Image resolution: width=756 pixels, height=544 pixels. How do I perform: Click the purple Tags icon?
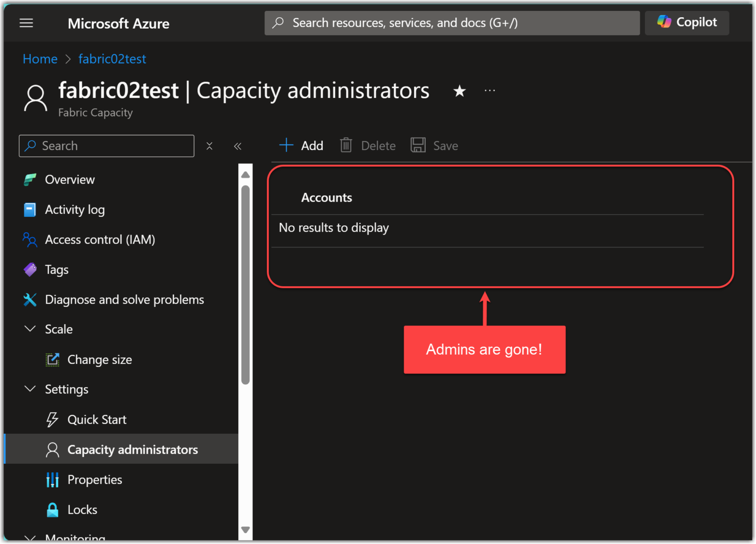point(30,270)
